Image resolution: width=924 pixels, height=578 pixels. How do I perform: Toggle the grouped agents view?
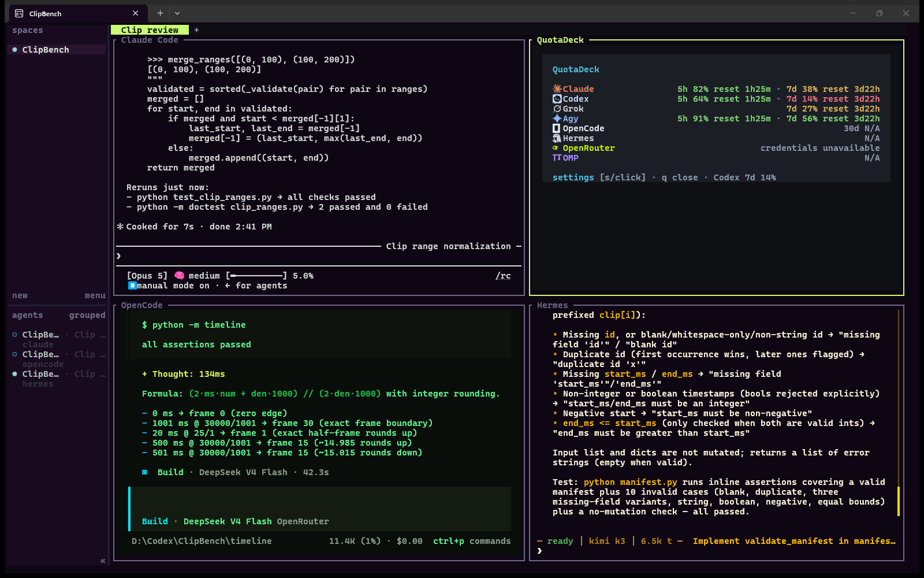[87, 315]
